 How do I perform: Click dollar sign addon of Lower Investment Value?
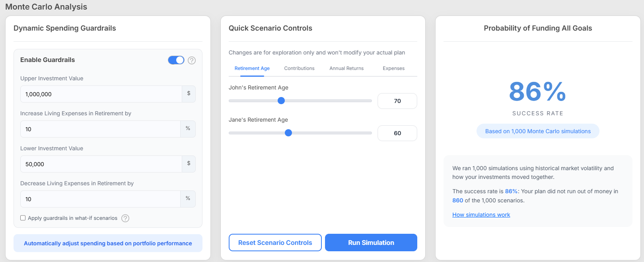[x=189, y=164]
